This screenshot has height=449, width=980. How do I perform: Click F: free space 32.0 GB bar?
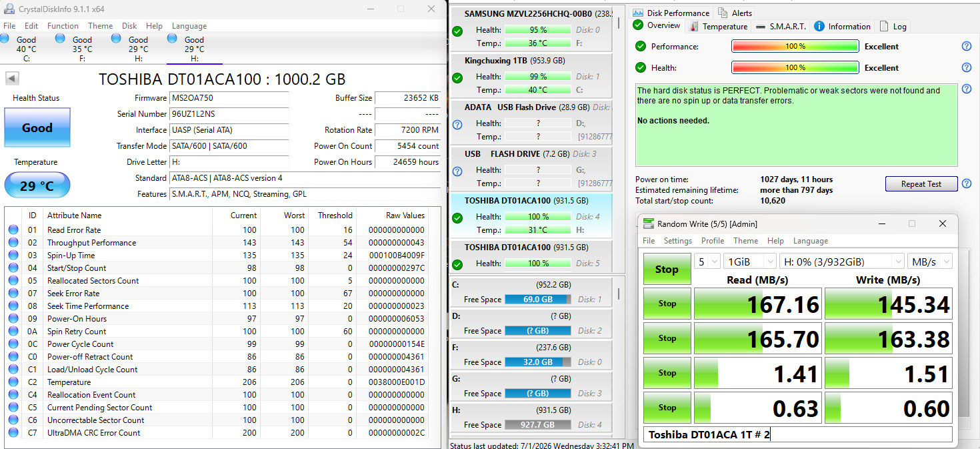(x=538, y=362)
